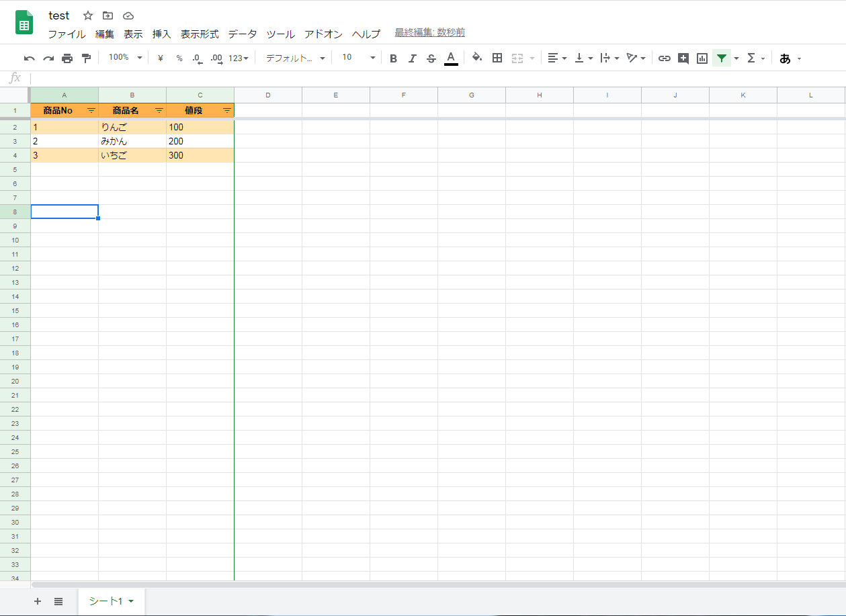846x616 pixels.
Task: Toggle bold formatting
Action: (x=393, y=58)
